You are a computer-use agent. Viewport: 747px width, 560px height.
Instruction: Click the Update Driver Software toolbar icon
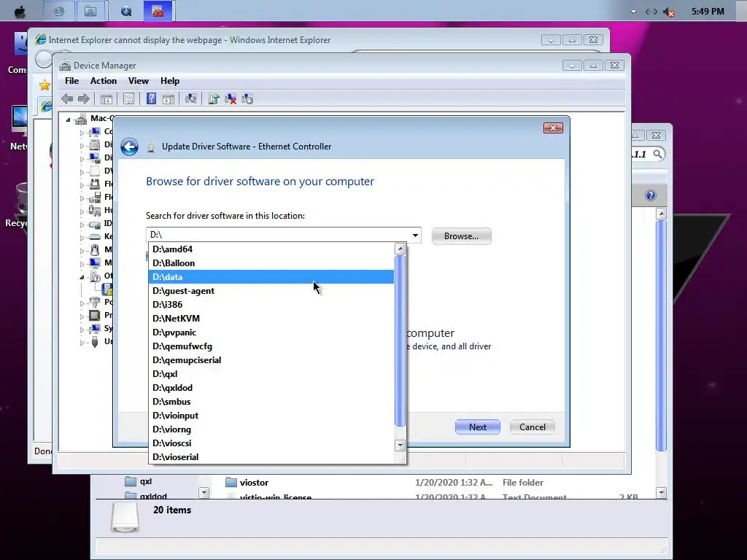pyautogui.click(x=214, y=99)
